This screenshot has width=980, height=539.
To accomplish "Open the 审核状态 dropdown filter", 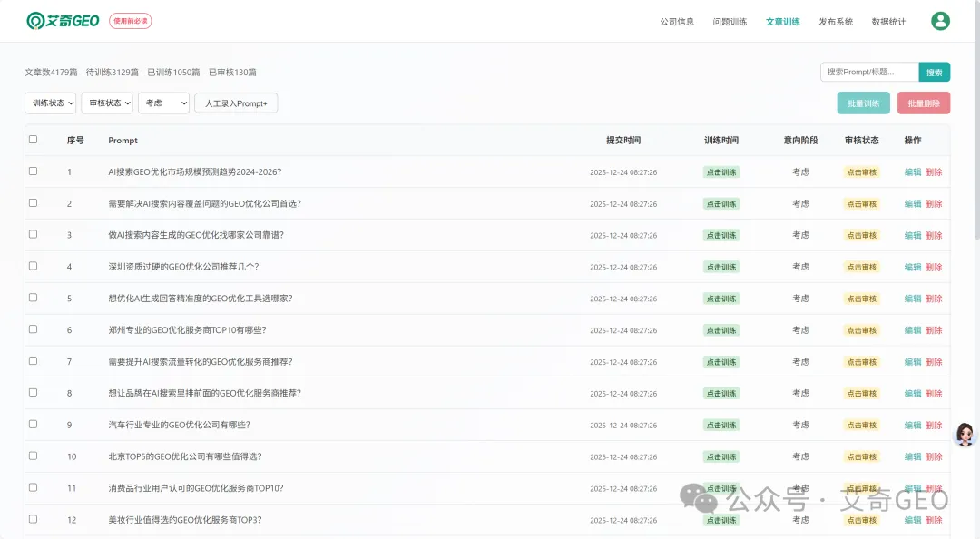I will [107, 103].
